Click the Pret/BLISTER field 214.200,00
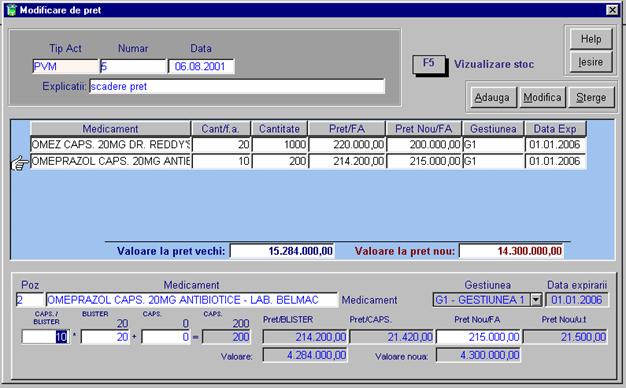 (305, 337)
